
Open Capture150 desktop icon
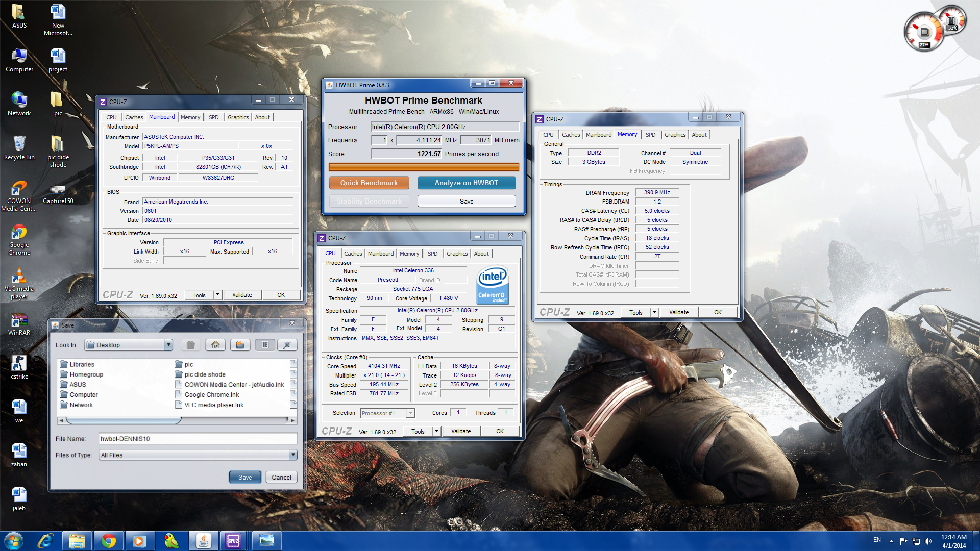(58, 193)
